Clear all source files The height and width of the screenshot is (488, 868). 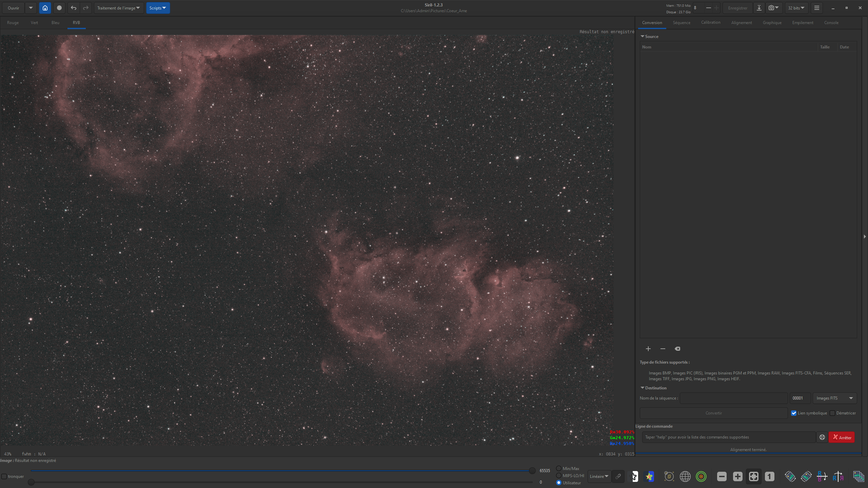[677, 349]
